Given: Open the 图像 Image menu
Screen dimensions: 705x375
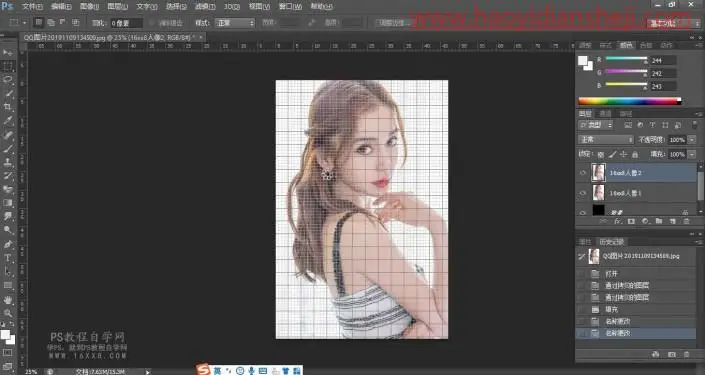Looking at the screenshot, I should coord(89,6).
